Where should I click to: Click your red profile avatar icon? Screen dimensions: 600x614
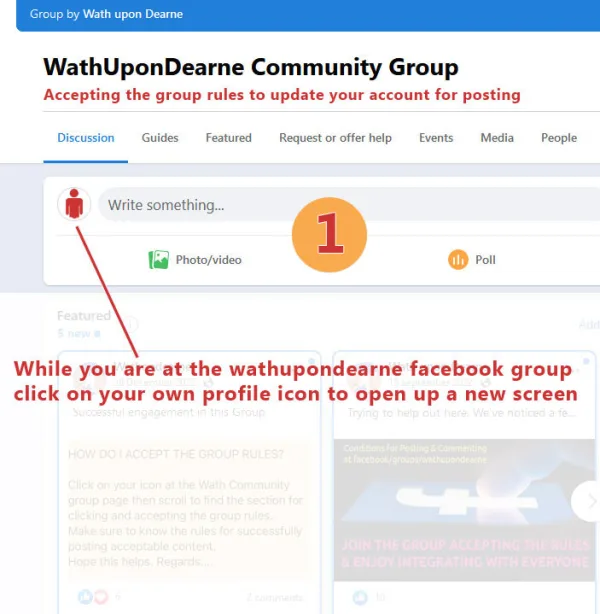(x=74, y=204)
